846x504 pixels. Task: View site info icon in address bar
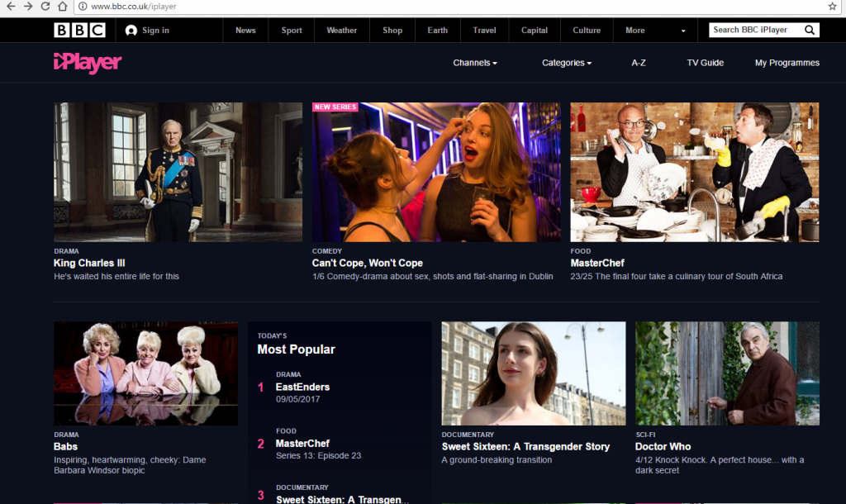[x=83, y=7]
